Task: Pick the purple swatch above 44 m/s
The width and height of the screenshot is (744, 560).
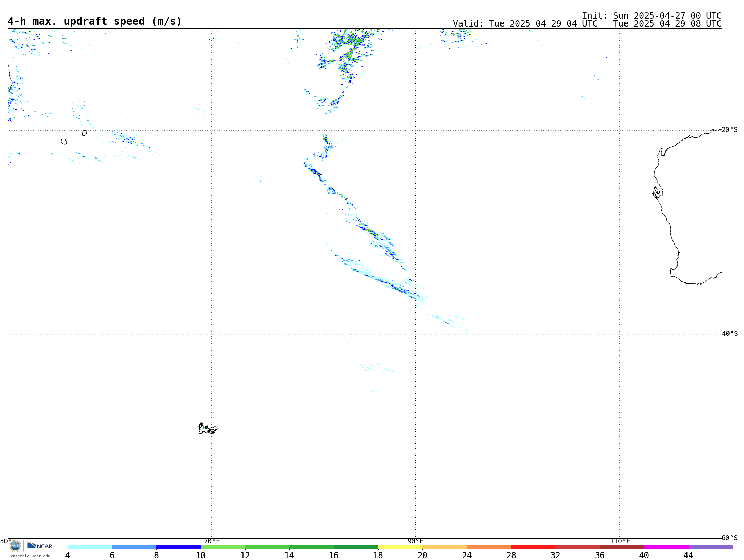Action: [x=711, y=547]
